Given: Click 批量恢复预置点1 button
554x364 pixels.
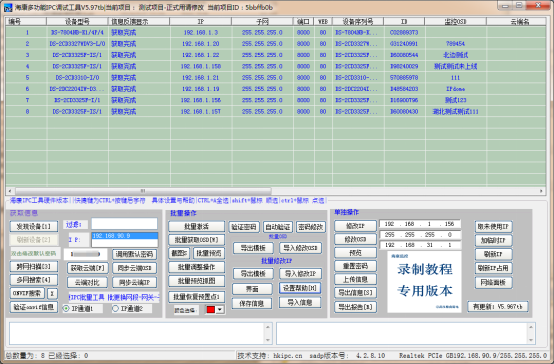Looking at the screenshot, I should pyautogui.click(x=196, y=297).
